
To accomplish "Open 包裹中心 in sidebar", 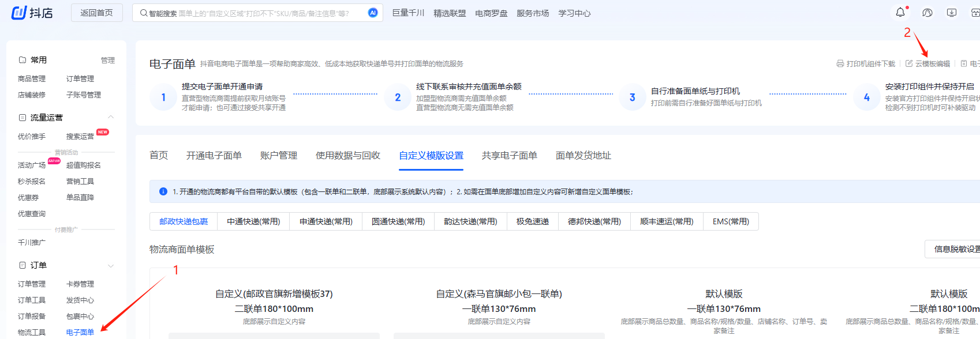I will pyautogui.click(x=80, y=316).
